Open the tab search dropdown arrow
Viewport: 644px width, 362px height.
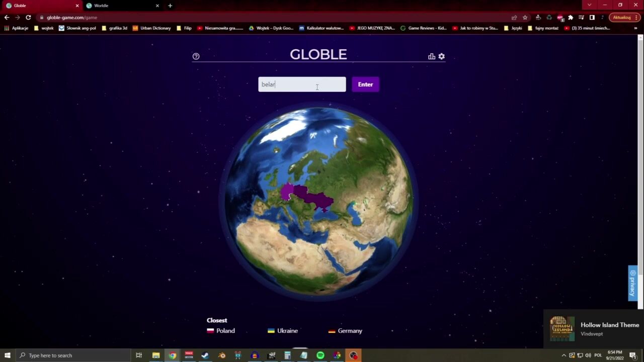click(589, 5)
